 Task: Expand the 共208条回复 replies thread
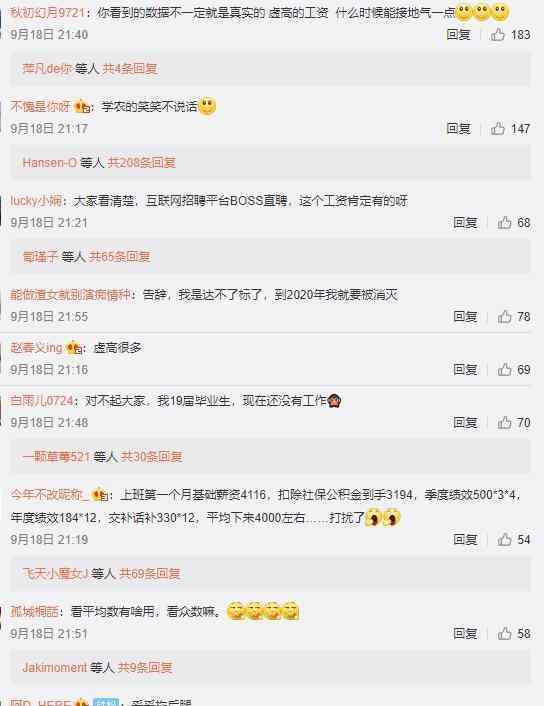click(x=141, y=163)
